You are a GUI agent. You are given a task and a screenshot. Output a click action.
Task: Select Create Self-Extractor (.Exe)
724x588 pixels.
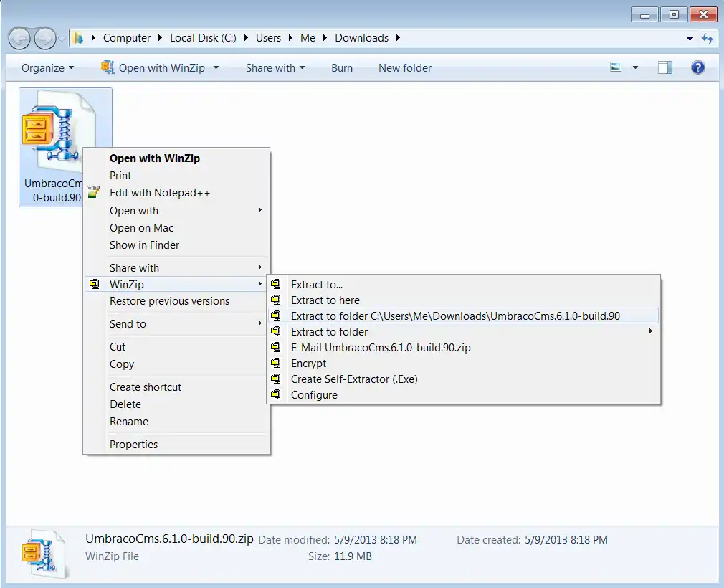point(464,379)
